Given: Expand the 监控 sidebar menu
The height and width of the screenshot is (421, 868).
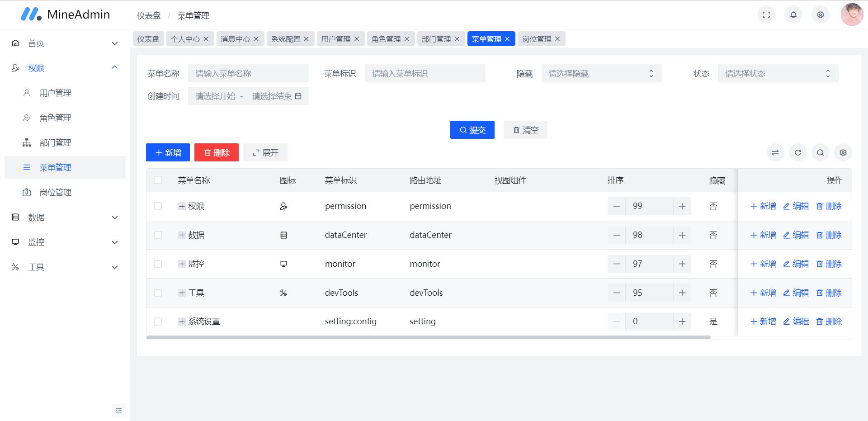Looking at the screenshot, I should [65, 242].
